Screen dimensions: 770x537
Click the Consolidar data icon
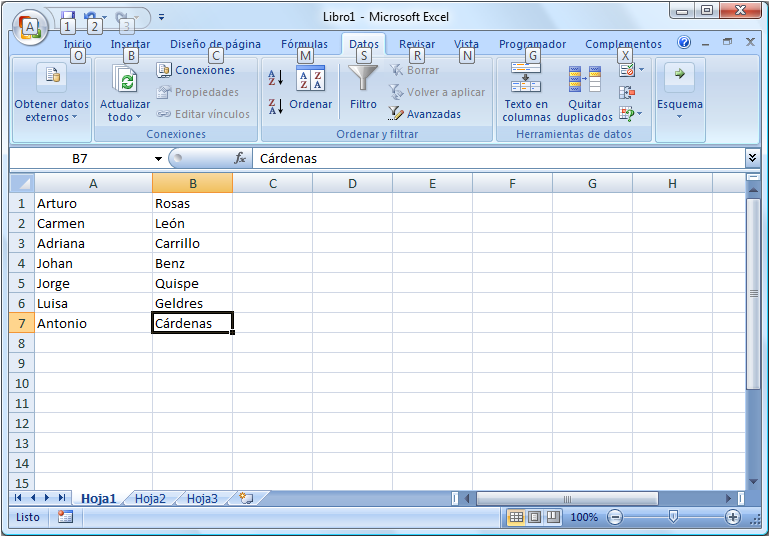click(x=627, y=92)
